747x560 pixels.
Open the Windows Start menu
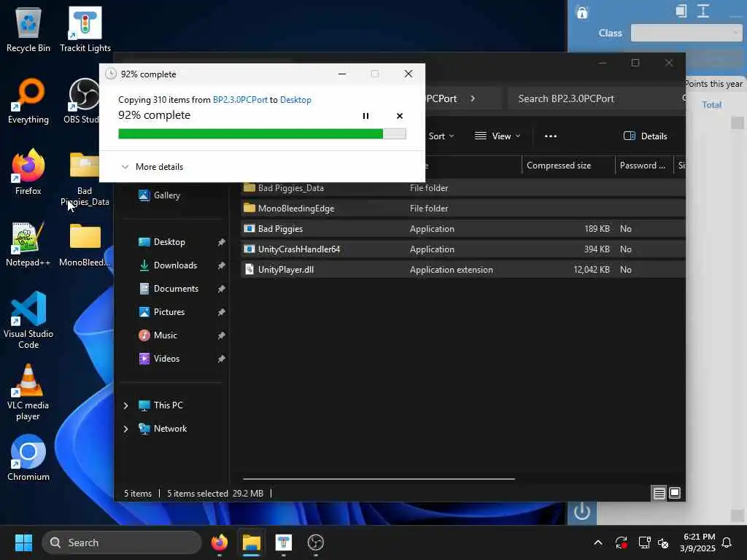[23, 542]
